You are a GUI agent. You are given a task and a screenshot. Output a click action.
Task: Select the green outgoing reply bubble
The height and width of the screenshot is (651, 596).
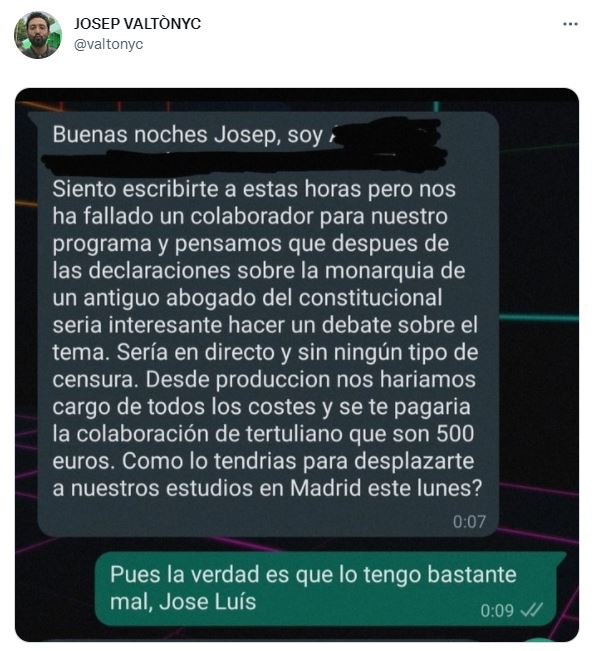(x=330, y=589)
